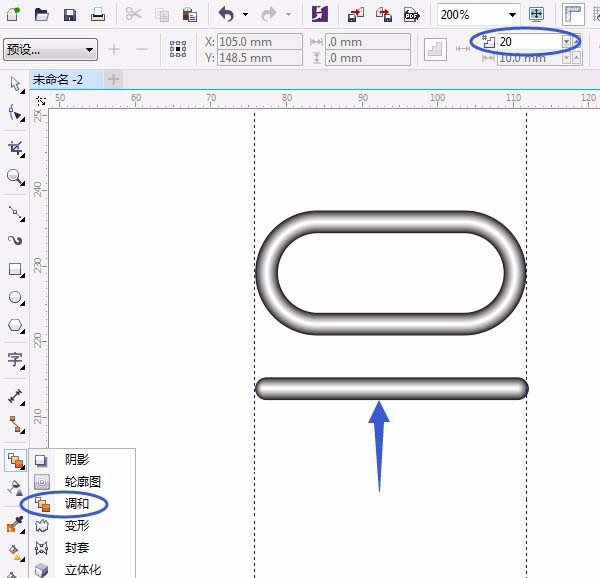Select the Polygon tool
Screen dimensions: 600x578
tap(15, 326)
